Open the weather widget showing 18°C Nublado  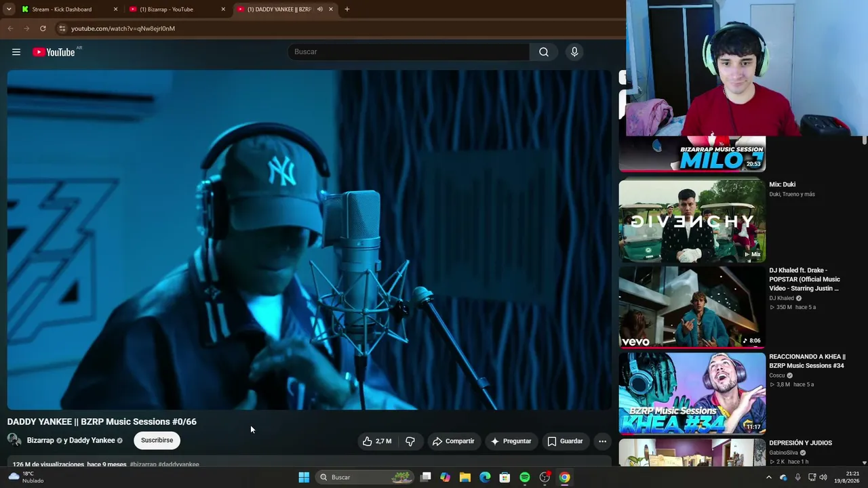[26, 477]
